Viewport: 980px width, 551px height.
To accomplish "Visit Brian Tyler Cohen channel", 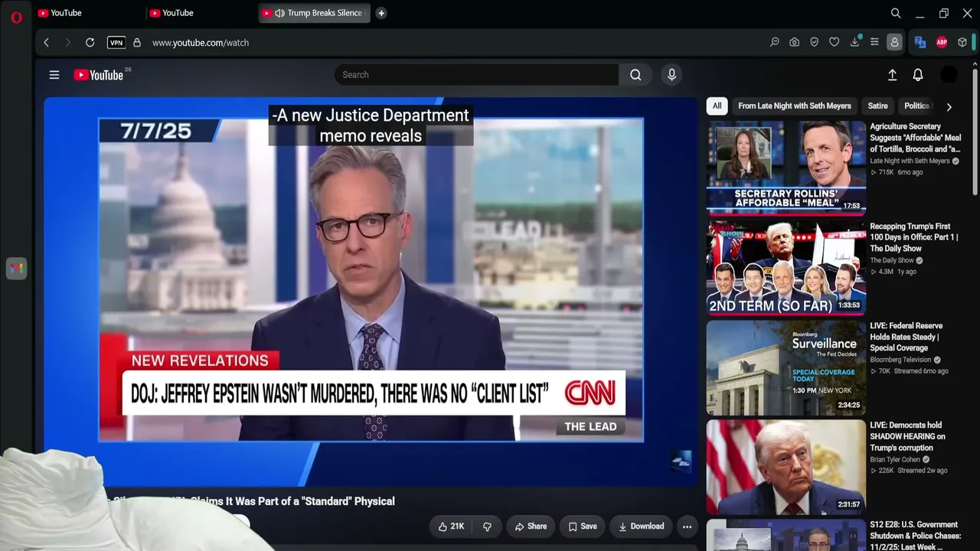I will (895, 460).
